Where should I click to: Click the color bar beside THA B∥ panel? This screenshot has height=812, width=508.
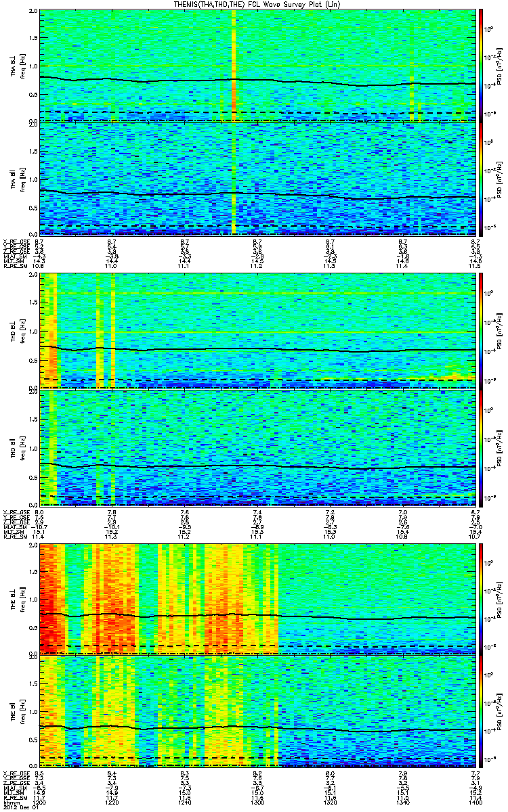point(481,179)
